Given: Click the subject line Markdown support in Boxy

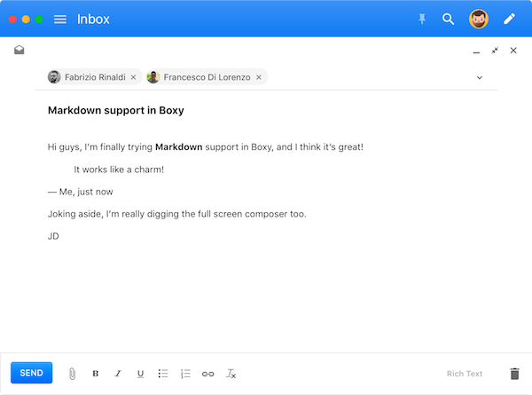Looking at the screenshot, I should [x=115, y=110].
